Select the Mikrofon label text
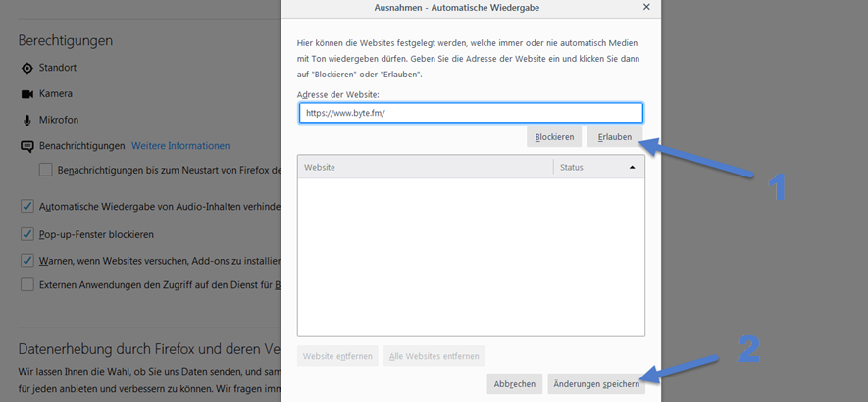This screenshot has width=868, height=402. [x=59, y=120]
